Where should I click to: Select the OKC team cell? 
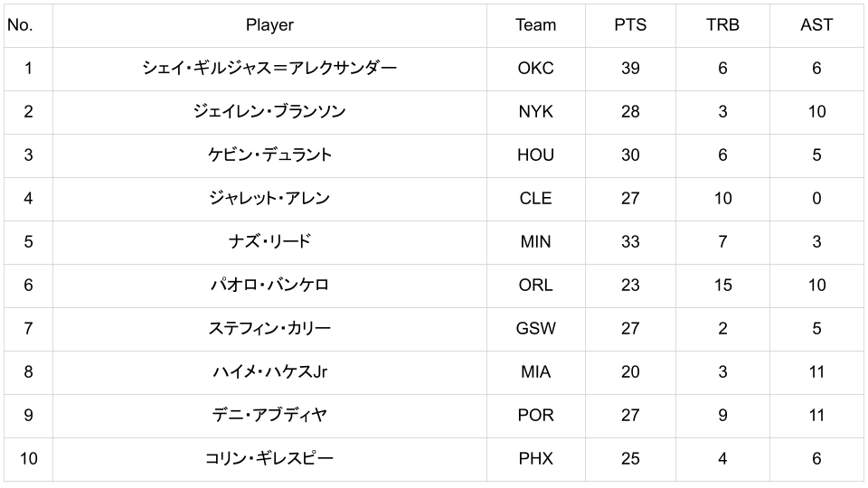(x=535, y=69)
